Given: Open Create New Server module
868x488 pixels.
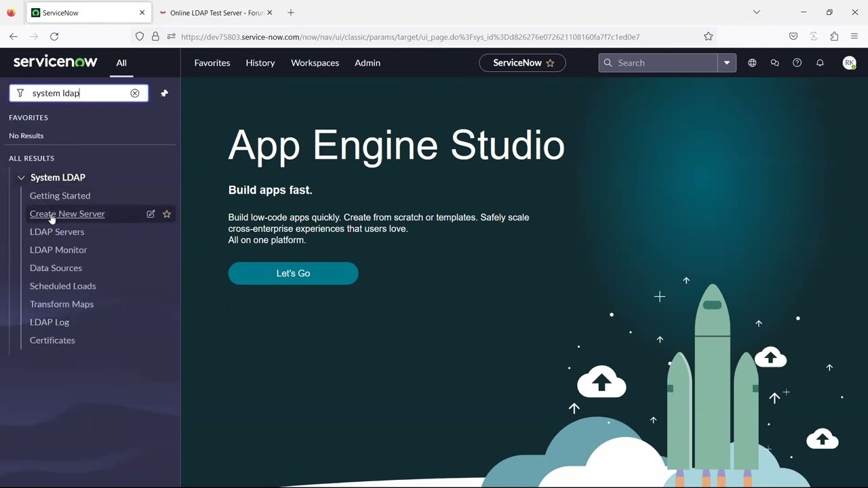Looking at the screenshot, I should click(67, 213).
